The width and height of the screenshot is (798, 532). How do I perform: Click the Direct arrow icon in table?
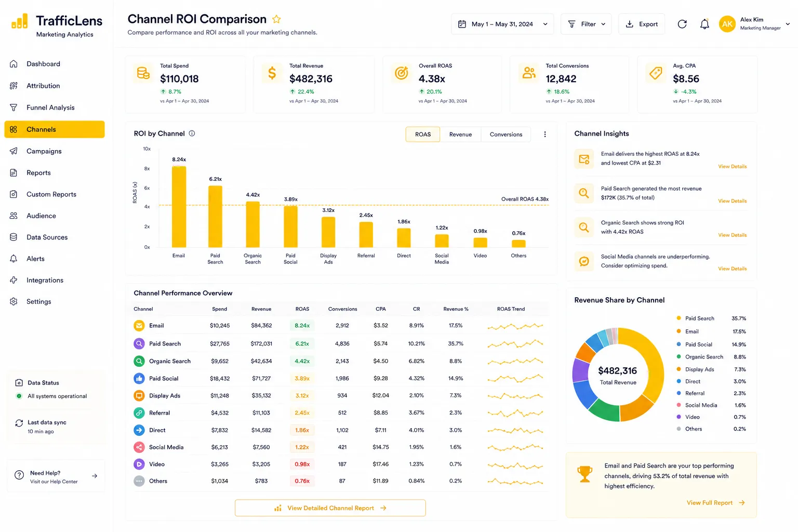pos(139,430)
